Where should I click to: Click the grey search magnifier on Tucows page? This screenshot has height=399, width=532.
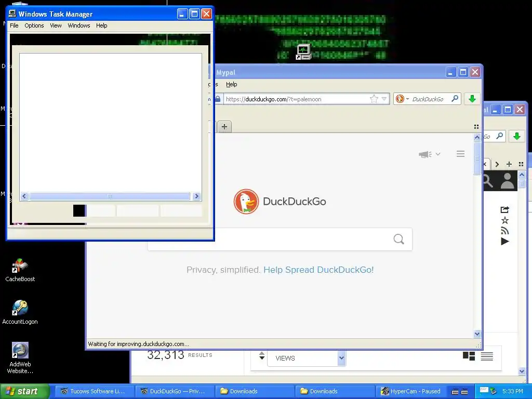pyautogui.click(x=488, y=181)
